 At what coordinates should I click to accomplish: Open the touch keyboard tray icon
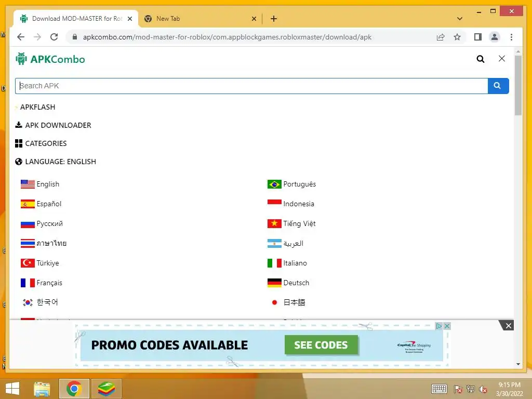coord(440,389)
